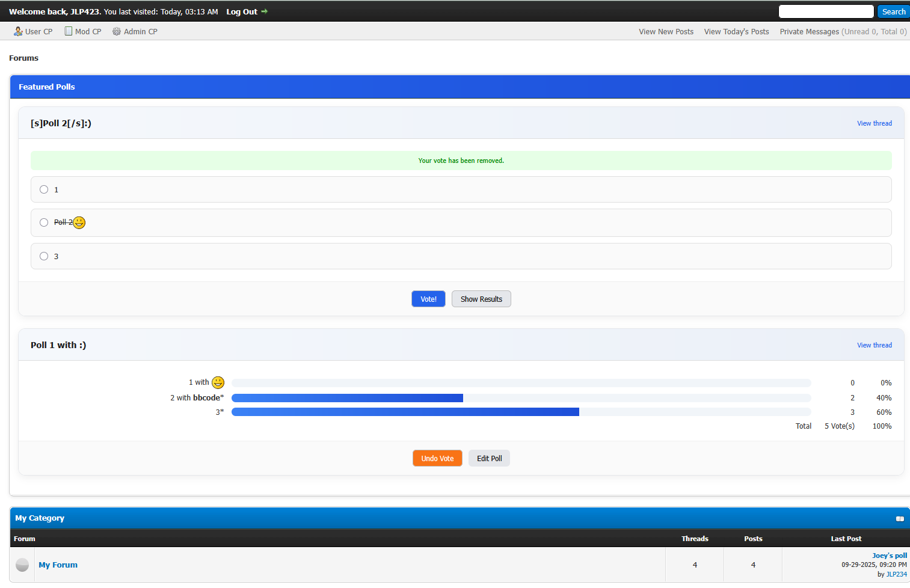Screen dimensions: 910x588
Task: Click the User CP icon
Action: point(18,31)
